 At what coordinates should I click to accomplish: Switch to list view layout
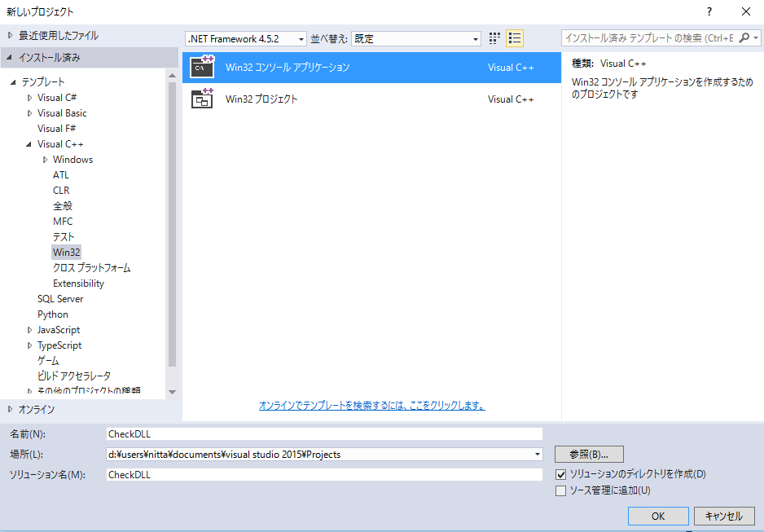coord(515,38)
